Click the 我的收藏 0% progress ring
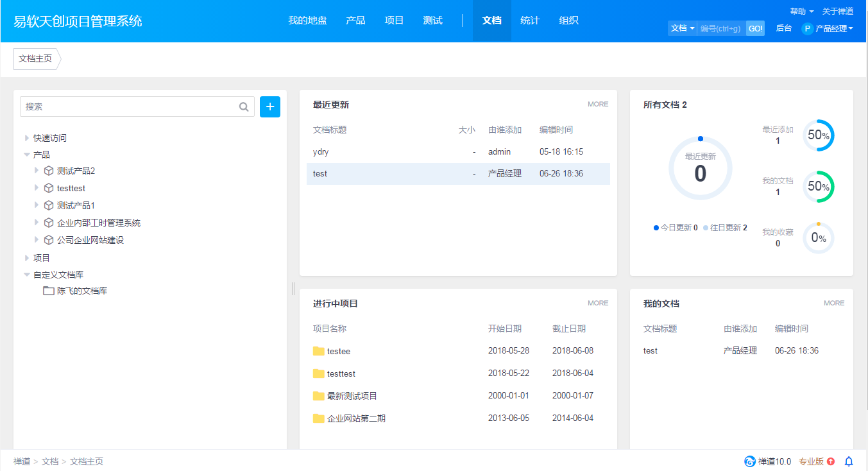Viewport: 868px width, 471px height. point(819,238)
